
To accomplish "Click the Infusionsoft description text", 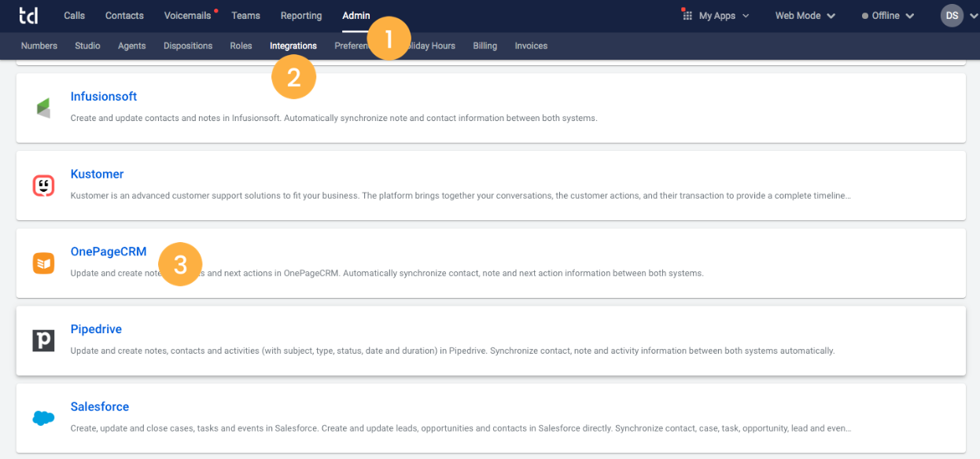I will [x=333, y=118].
